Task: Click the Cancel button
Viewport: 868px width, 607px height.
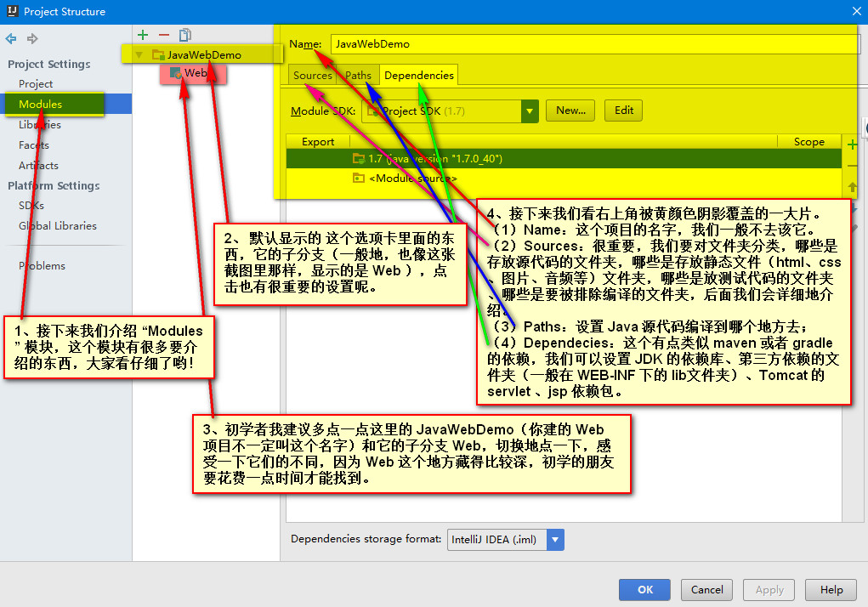Action: 707,590
